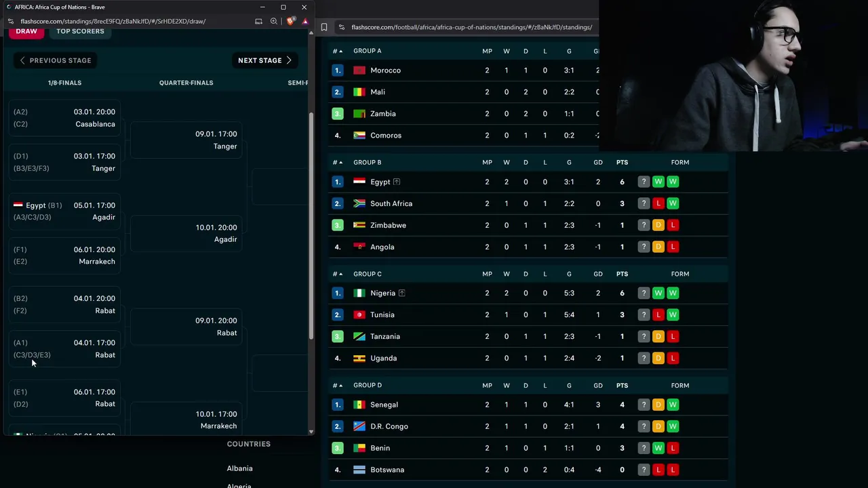
Task: Click the Morocco flag icon
Action: 359,70
